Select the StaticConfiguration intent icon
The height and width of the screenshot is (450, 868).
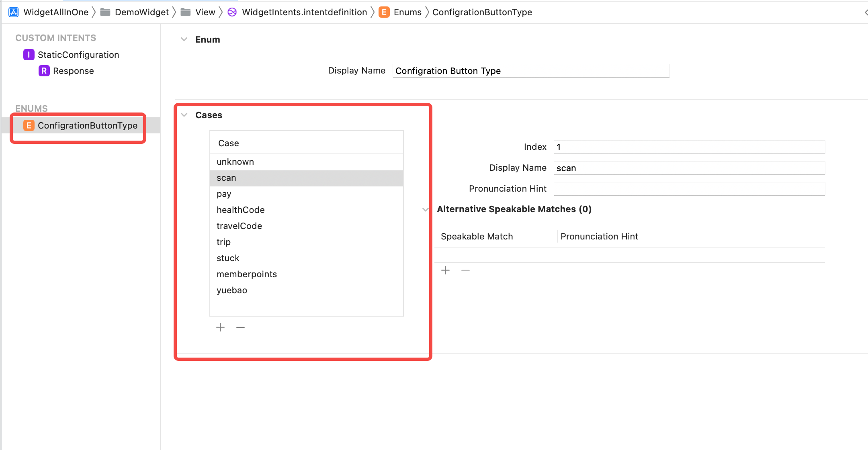point(29,55)
